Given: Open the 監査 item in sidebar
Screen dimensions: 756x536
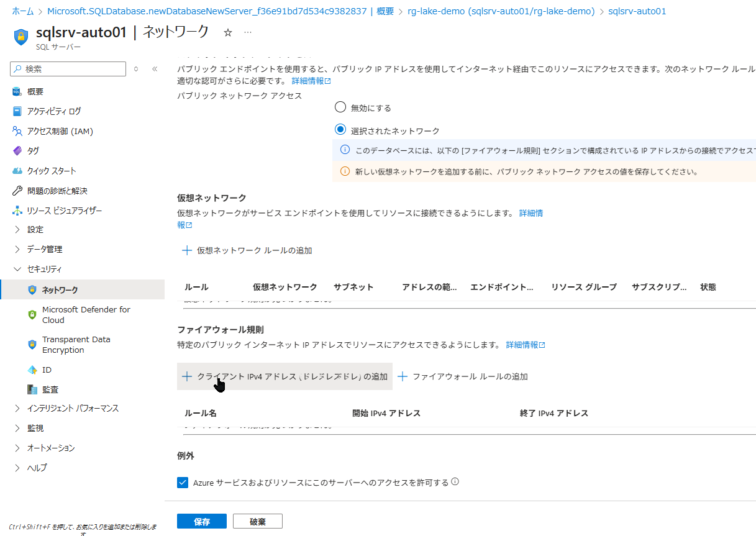Looking at the screenshot, I should [x=50, y=389].
